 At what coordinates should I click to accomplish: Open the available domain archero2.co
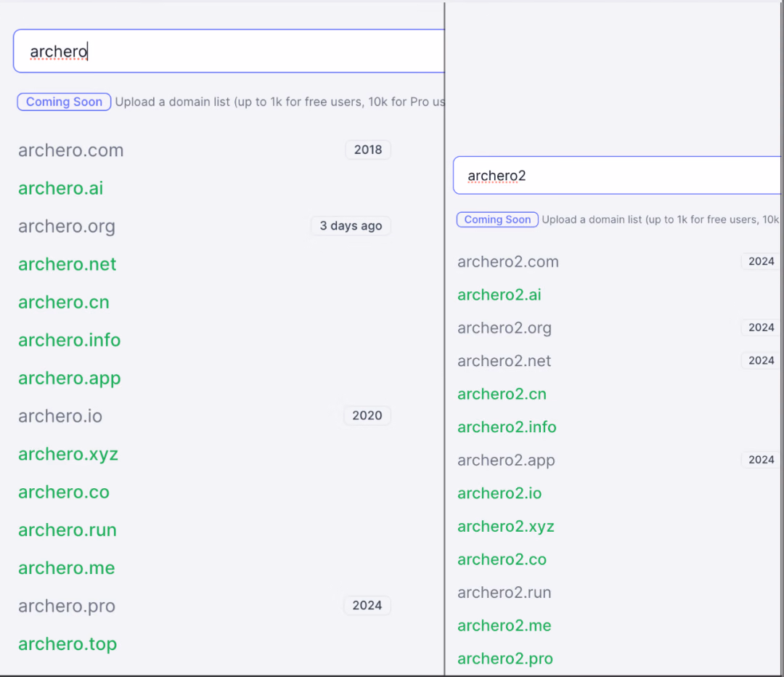click(x=502, y=559)
